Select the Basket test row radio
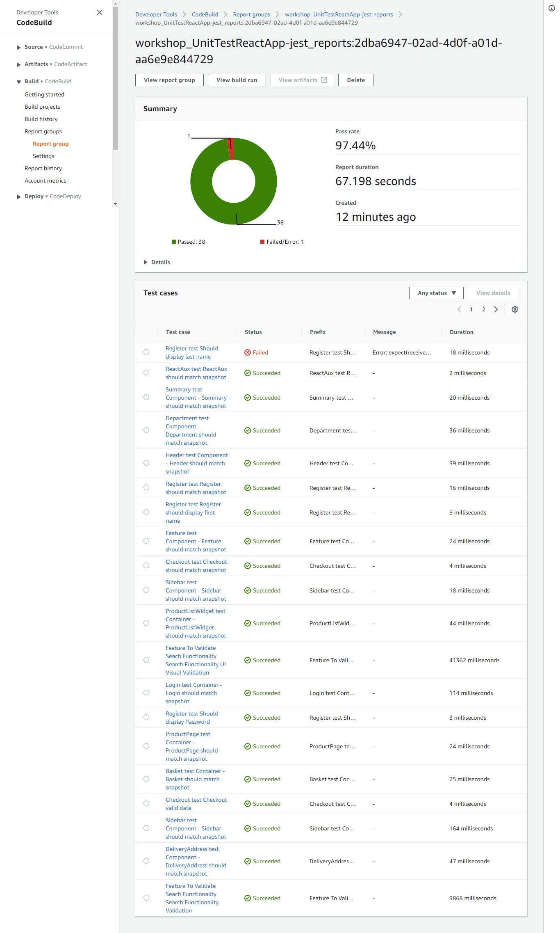 tap(146, 779)
